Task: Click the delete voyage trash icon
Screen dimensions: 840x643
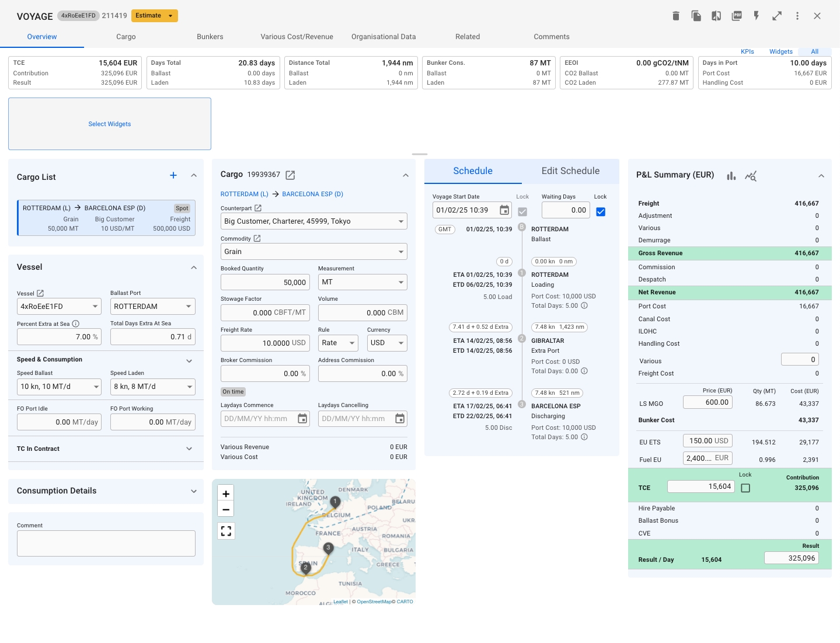Action: pyautogui.click(x=676, y=16)
